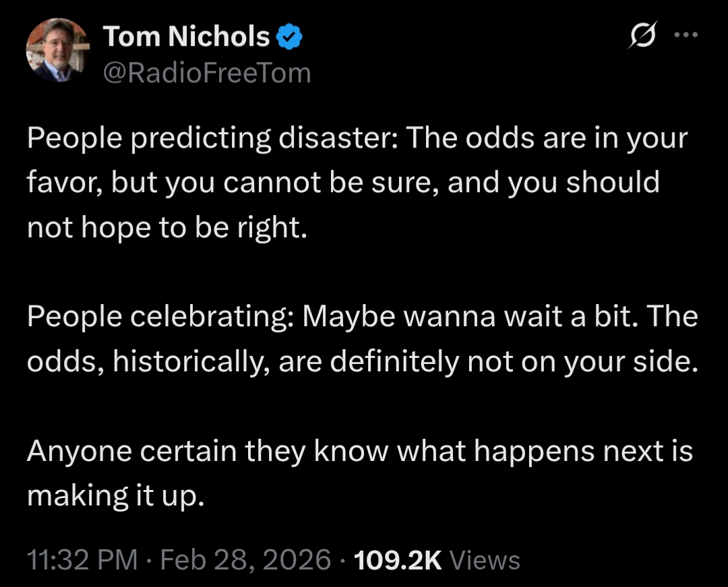
Task: Click the 109.2K view count number
Action: pos(397,560)
